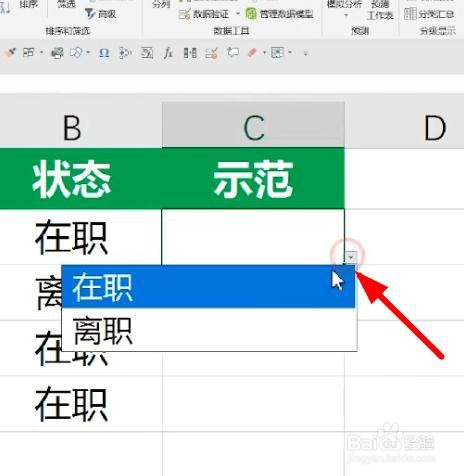
Task: Insert a comment with the speech bubble icon
Action: pyautogui.click(x=233, y=53)
